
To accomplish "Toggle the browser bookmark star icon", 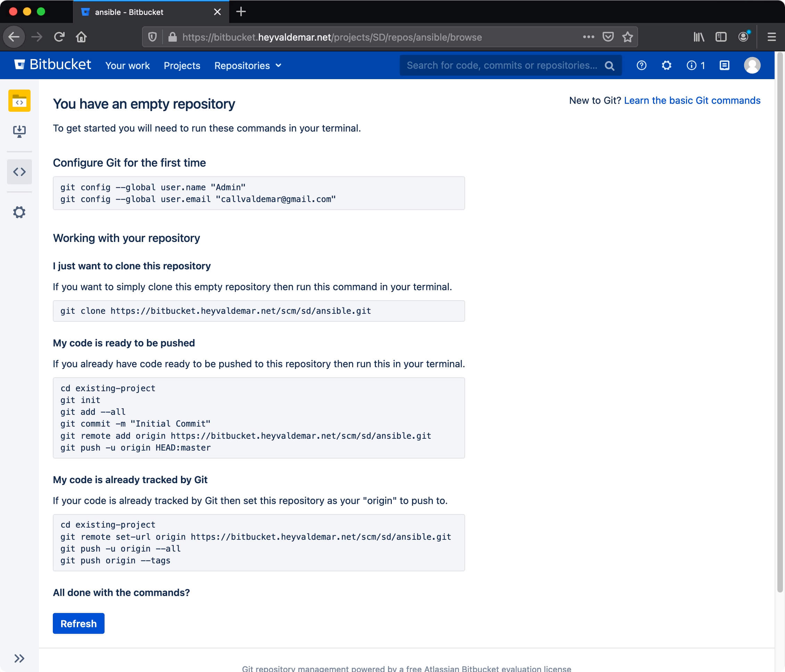I will click(628, 37).
